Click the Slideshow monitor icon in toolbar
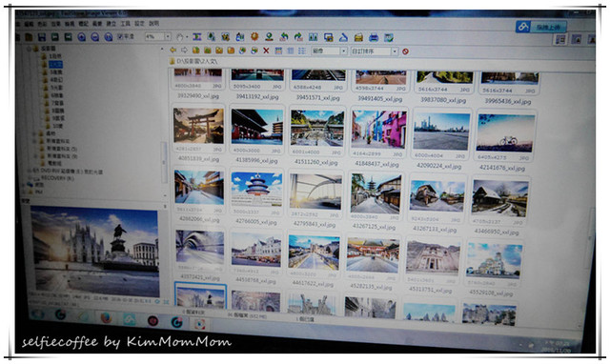The height and width of the screenshot is (364, 610). tap(328, 37)
